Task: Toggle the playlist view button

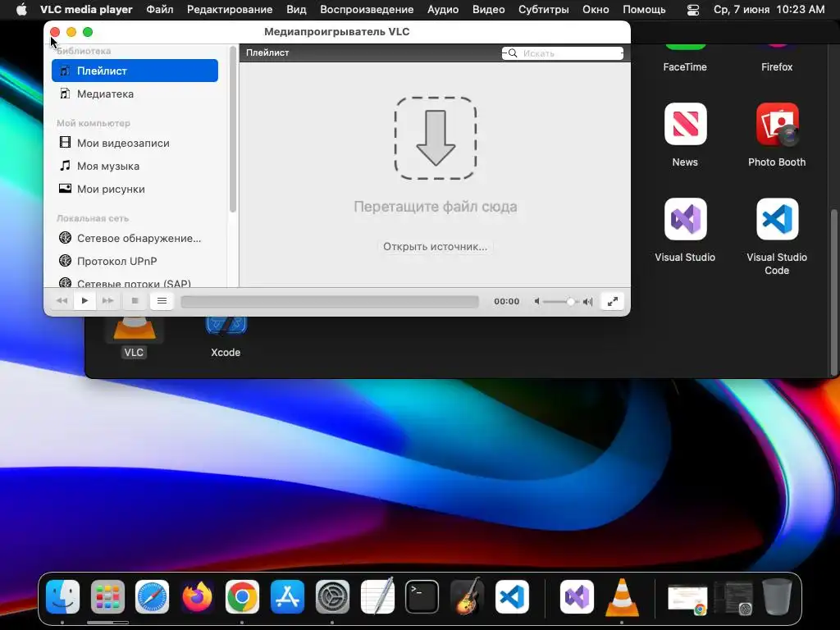Action: click(162, 301)
